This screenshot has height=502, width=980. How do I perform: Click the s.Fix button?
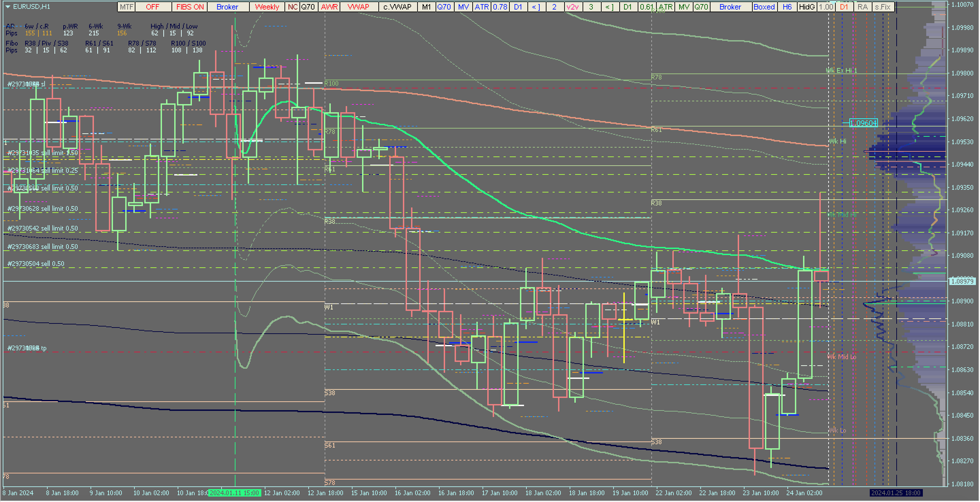(883, 7)
